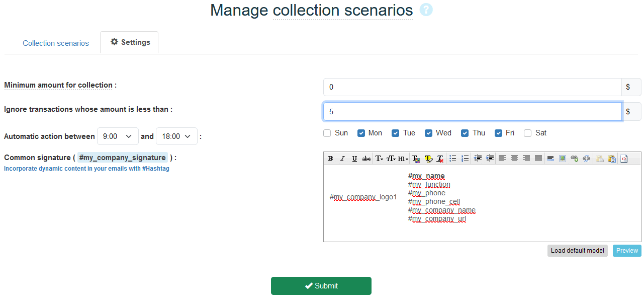Enable the Sun checkbox for automatic actions
This screenshot has width=644, height=298.
click(327, 133)
